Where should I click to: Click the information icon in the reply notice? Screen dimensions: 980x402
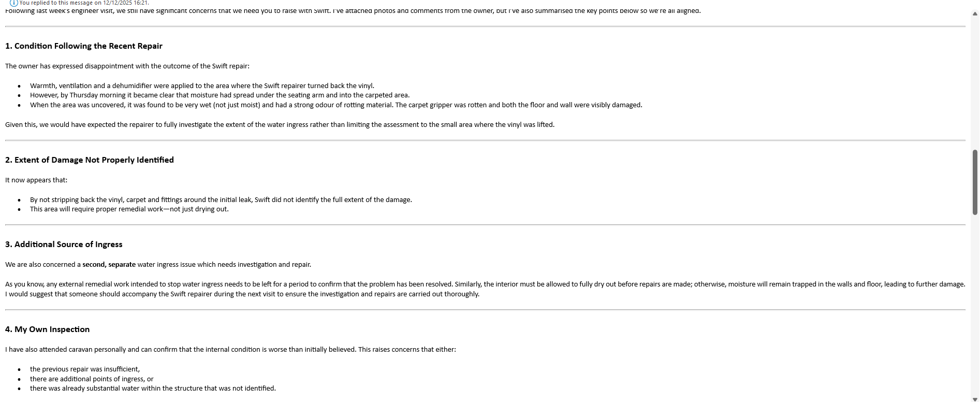pyautogui.click(x=14, y=3)
